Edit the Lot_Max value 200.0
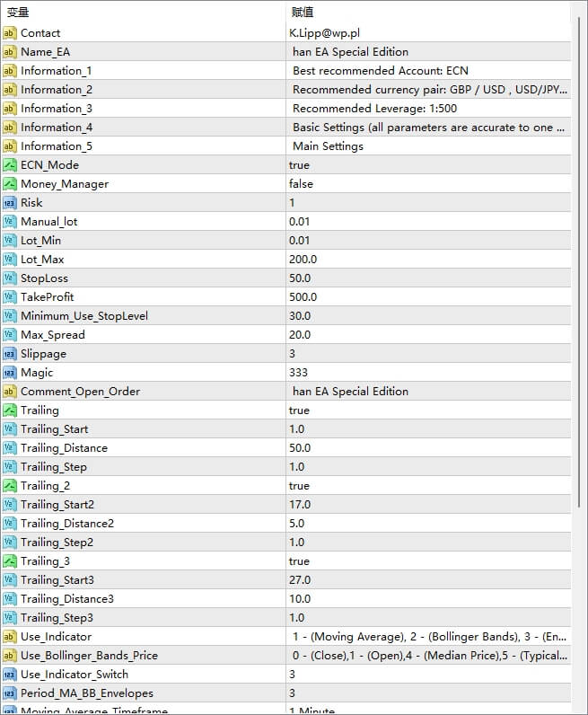Viewport: 588px width, 715px height. pyautogui.click(x=303, y=260)
